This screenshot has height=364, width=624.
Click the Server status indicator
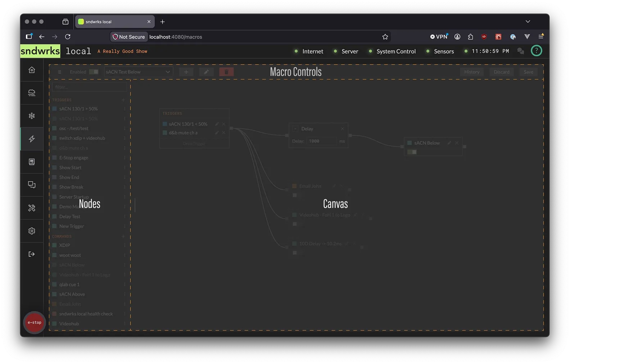click(345, 51)
